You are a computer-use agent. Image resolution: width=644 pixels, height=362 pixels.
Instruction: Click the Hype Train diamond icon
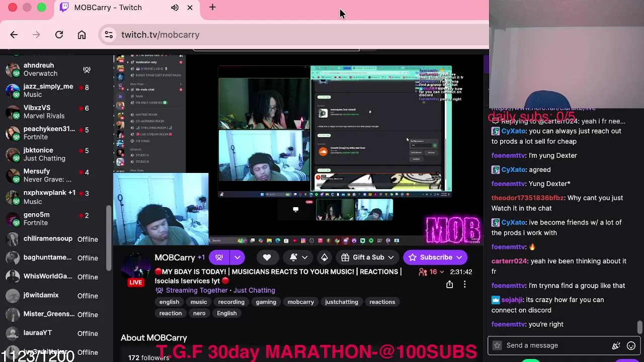325,257
